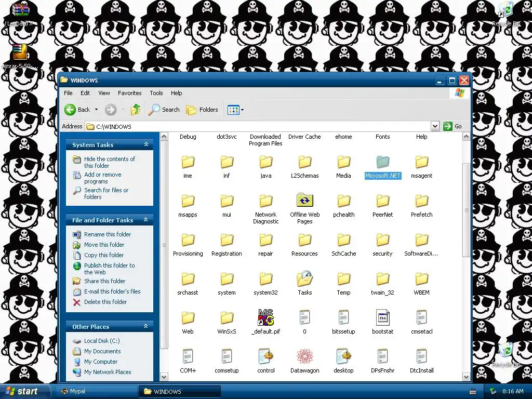532x399 pixels.
Task: Open My Computer link
Action: pyautogui.click(x=100, y=362)
